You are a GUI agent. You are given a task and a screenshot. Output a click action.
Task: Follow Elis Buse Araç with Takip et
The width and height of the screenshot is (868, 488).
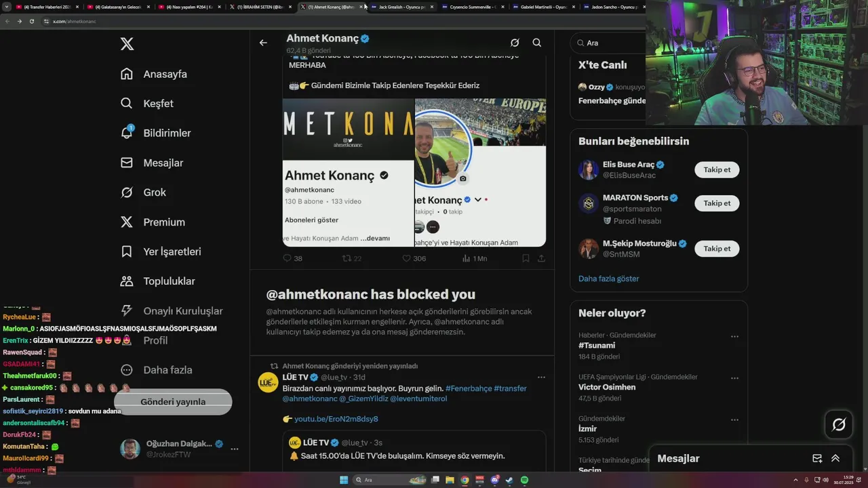717,169
